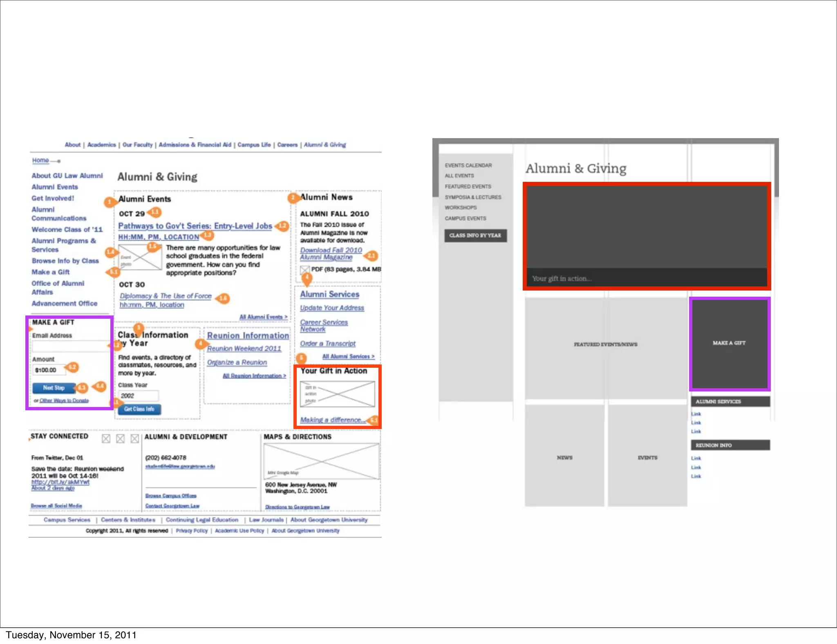This screenshot has width=837, height=644.
Task: Click the dark Make a Gift tile in mockup
Action: [730, 343]
